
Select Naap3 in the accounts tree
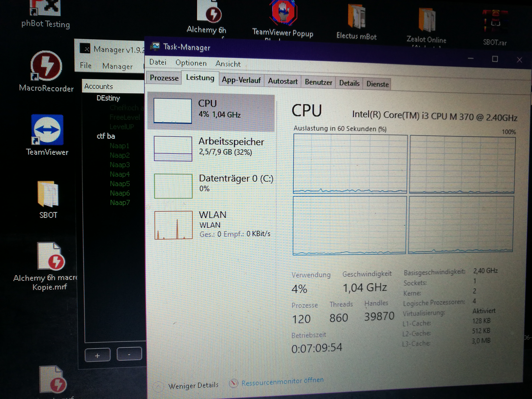[120, 165]
